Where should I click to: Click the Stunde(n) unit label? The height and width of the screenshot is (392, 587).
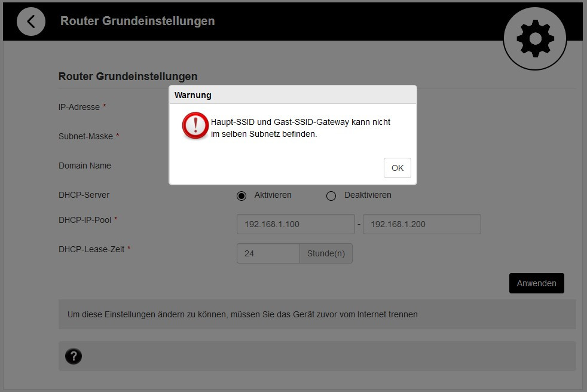click(326, 253)
